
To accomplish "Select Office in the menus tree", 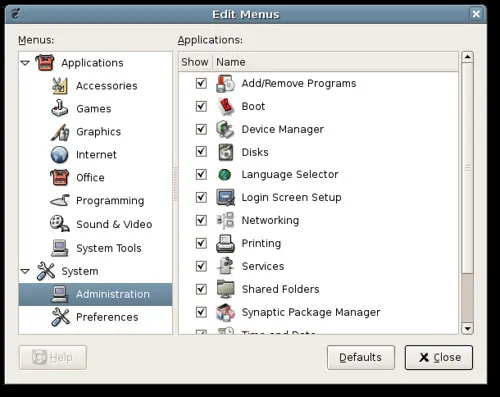I will click(x=90, y=178).
